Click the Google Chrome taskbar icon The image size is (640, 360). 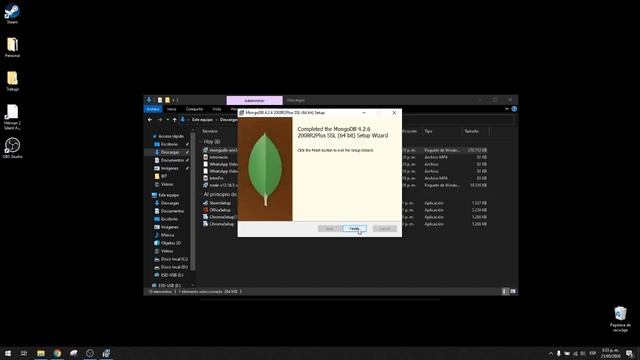(57, 353)
